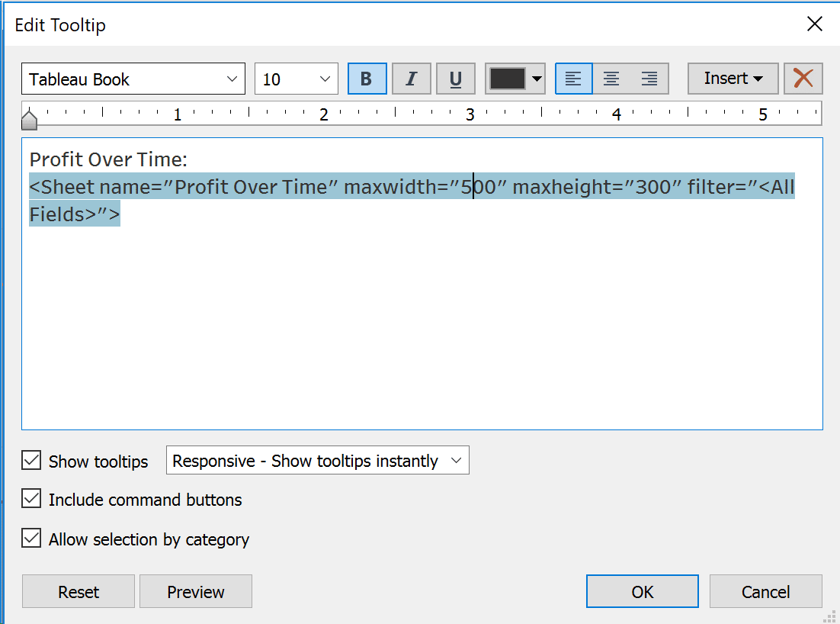
Task: Clear tooltip with red X button
Action: (803, 79)
